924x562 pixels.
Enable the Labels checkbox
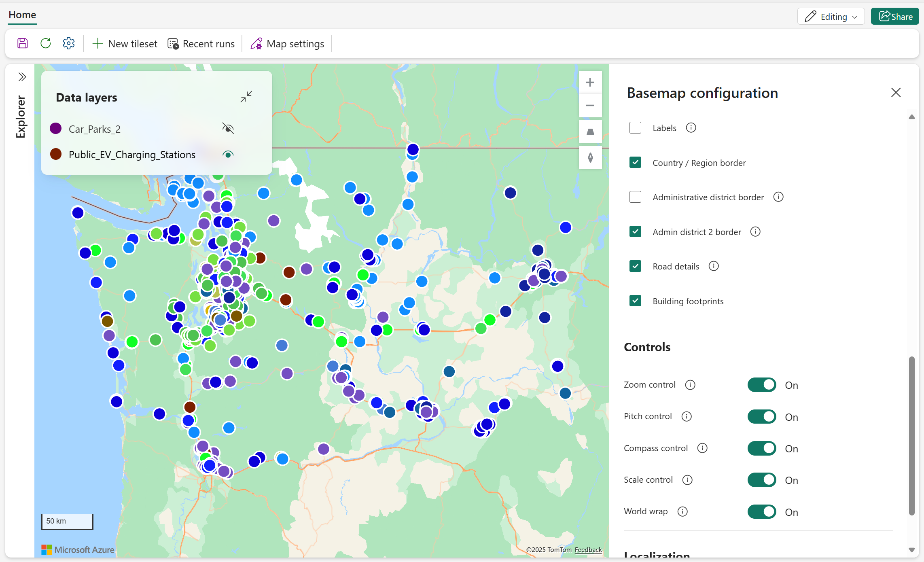coord(635,128)
